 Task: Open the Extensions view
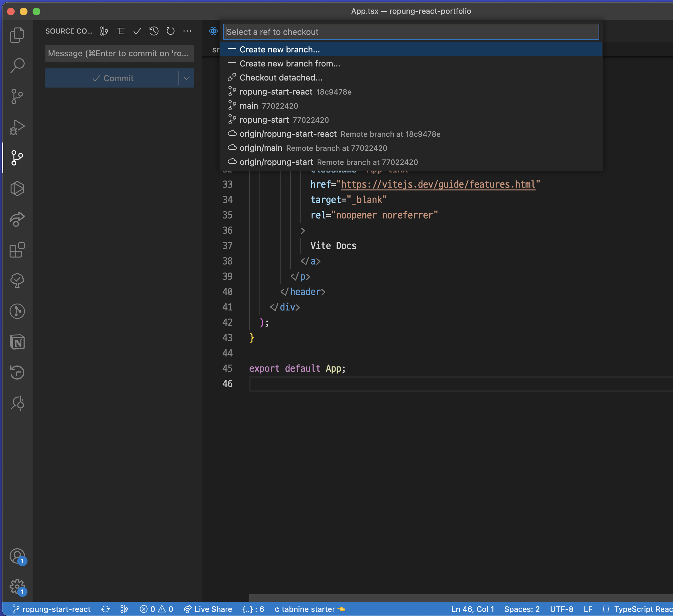pyautogui.click(x=17, y=250)
